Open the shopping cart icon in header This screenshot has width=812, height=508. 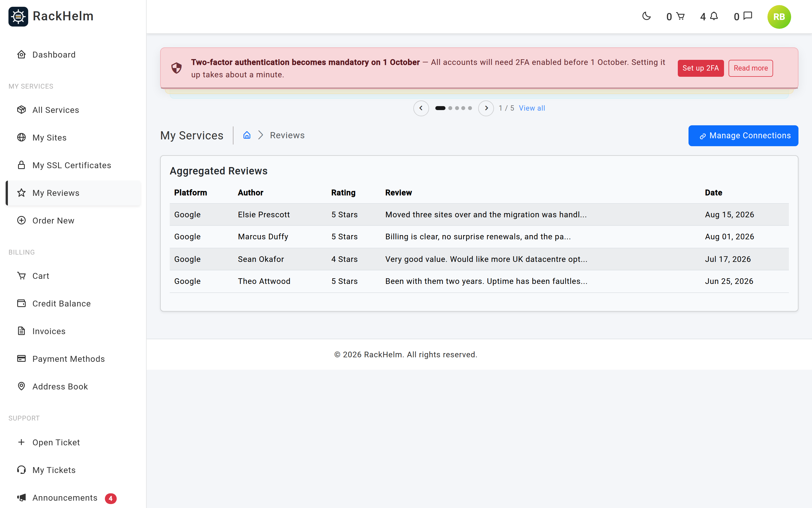(x=680, y=16)
